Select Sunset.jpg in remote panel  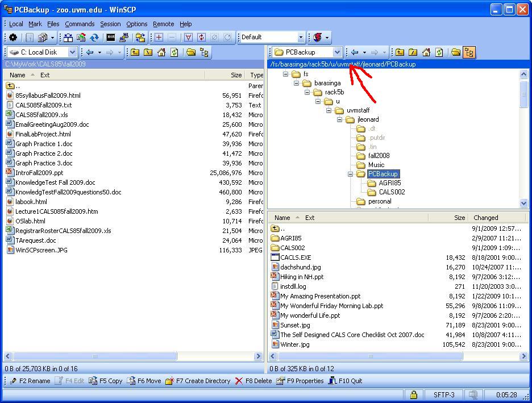[x=295, y=325]
